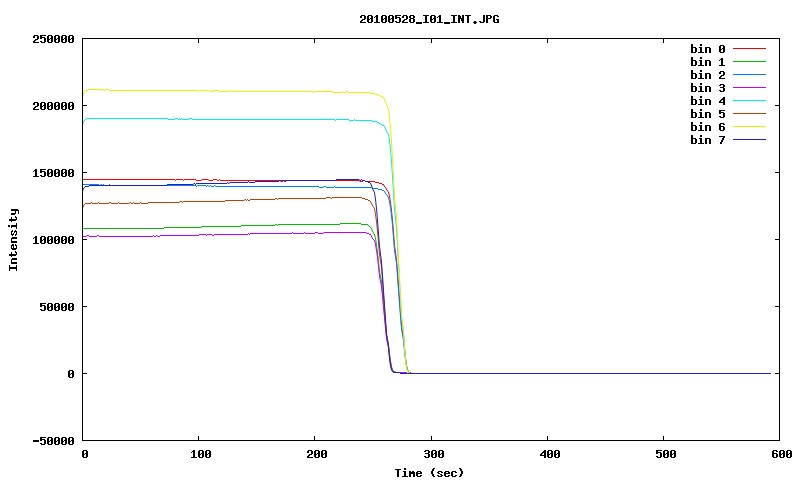Click the 500 x-axis tick label

[x=666, y=454]
